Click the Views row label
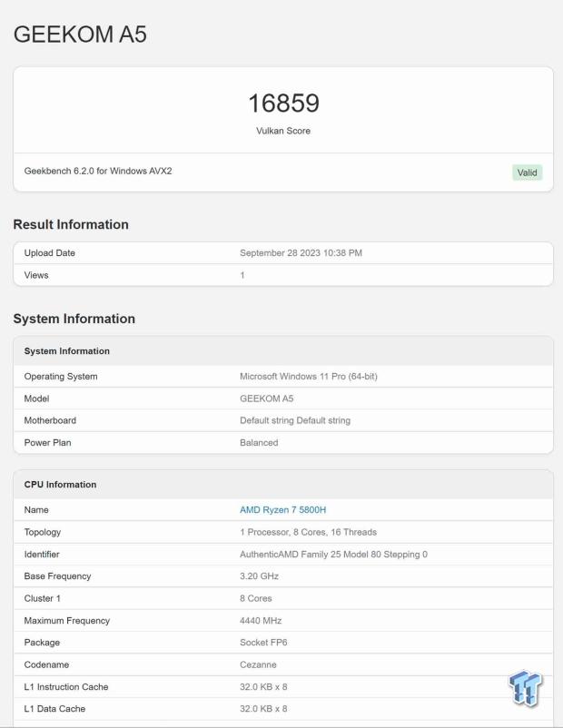Viewport: 563px width, 728px height. pos(36,275)
